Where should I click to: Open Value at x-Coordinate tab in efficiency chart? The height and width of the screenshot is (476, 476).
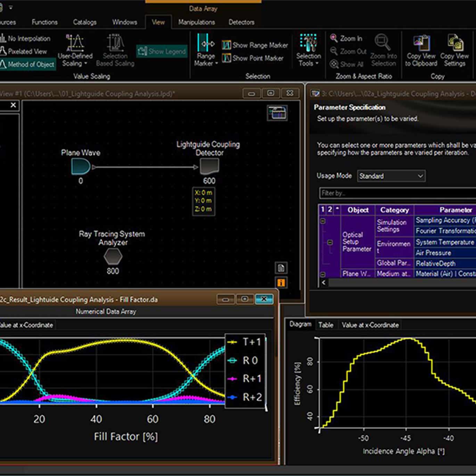pyautogui.click(x=370, y=325)
